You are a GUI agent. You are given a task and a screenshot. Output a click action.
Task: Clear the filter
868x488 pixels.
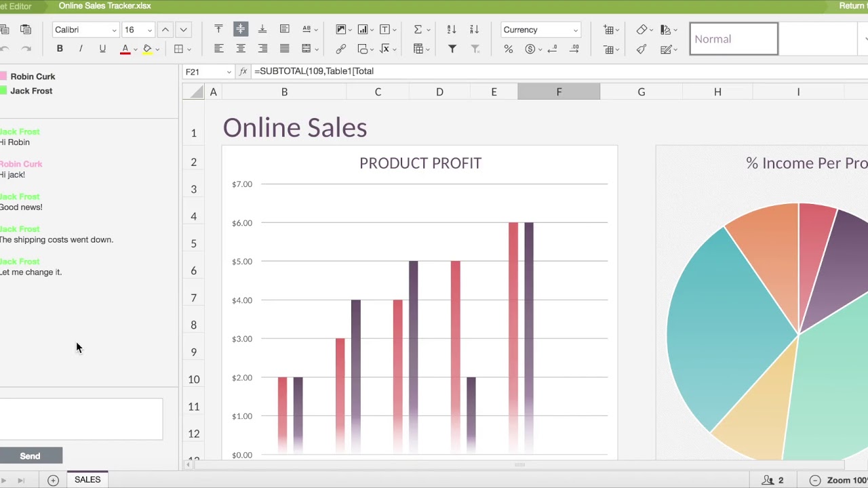(475, 49)
